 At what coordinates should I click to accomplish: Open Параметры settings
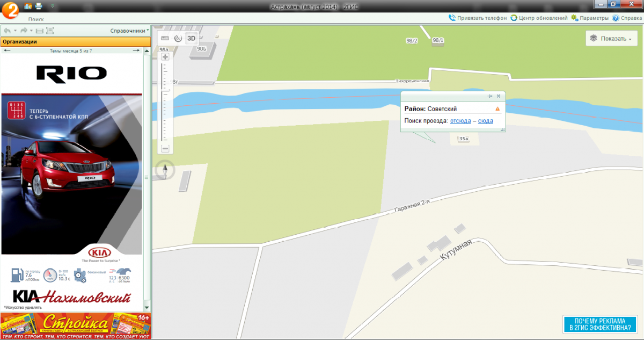click(590, 18)
